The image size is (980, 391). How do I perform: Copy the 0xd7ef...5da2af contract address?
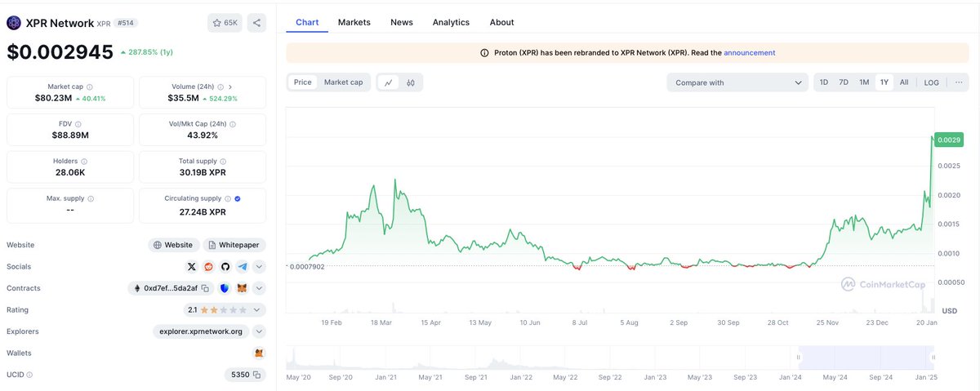pyautogui.click(x=206, y=288)
